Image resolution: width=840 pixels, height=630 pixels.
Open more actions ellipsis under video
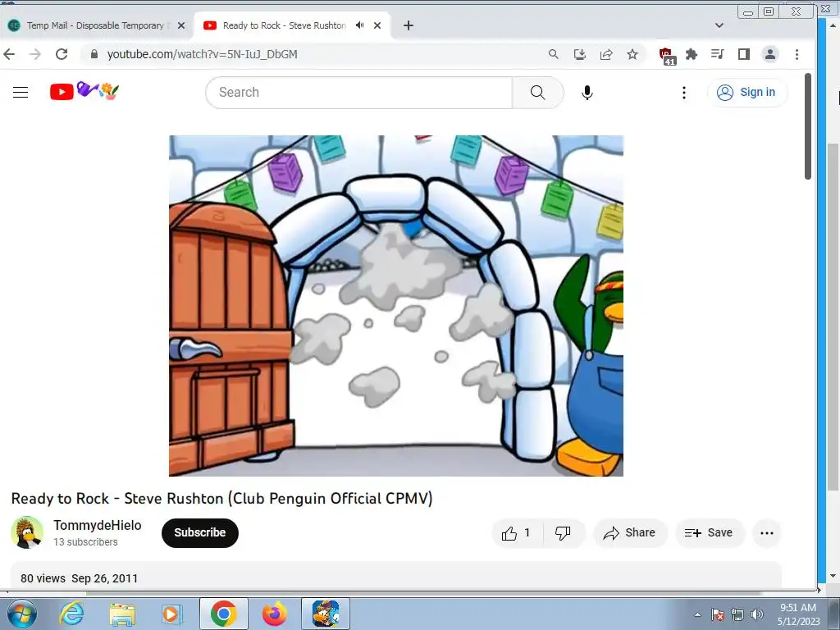767,533
